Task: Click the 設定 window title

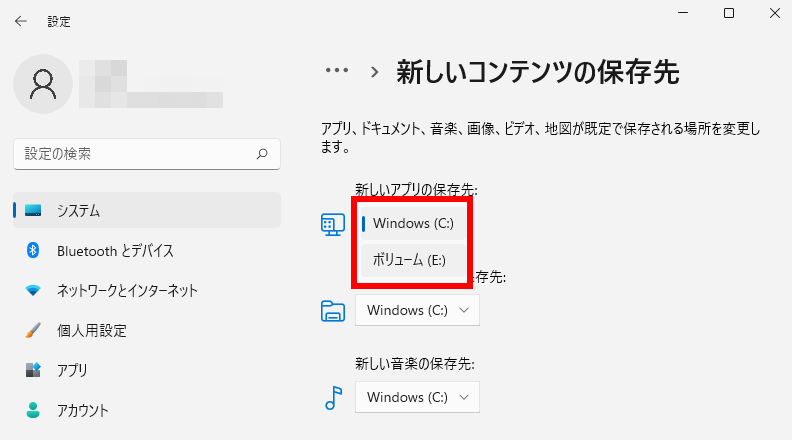Action: [59, 22]
